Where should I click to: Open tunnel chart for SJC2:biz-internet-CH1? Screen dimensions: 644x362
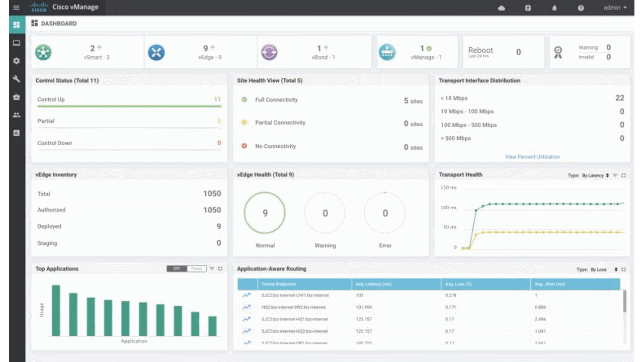point(247,296)
